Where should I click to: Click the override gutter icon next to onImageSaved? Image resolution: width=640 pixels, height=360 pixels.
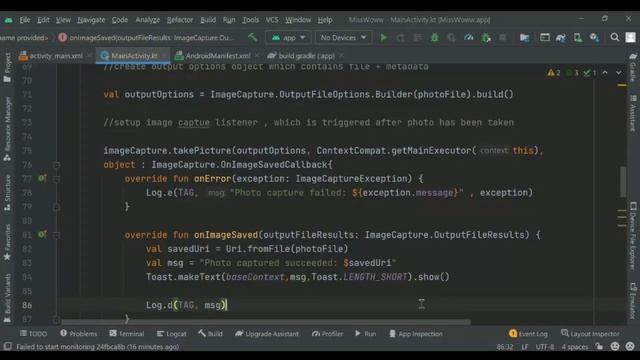pyautogui.click(x=42, y=234)
